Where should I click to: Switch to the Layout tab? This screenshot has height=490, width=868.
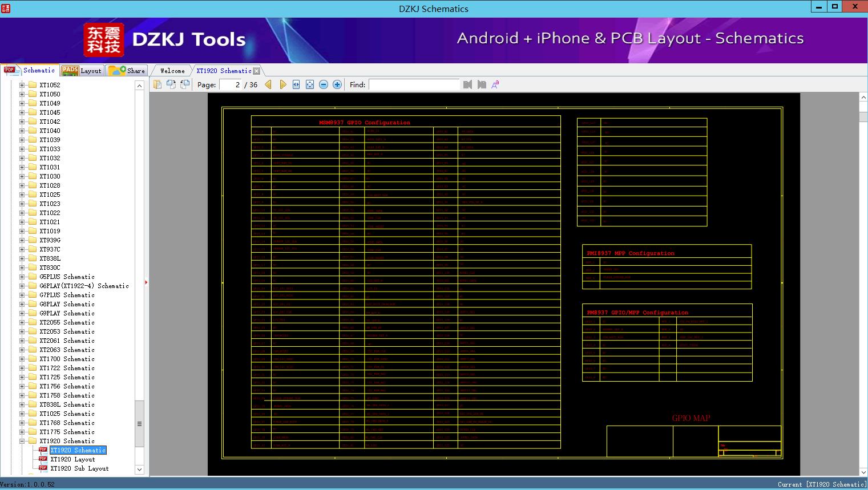tap(83, 71)
